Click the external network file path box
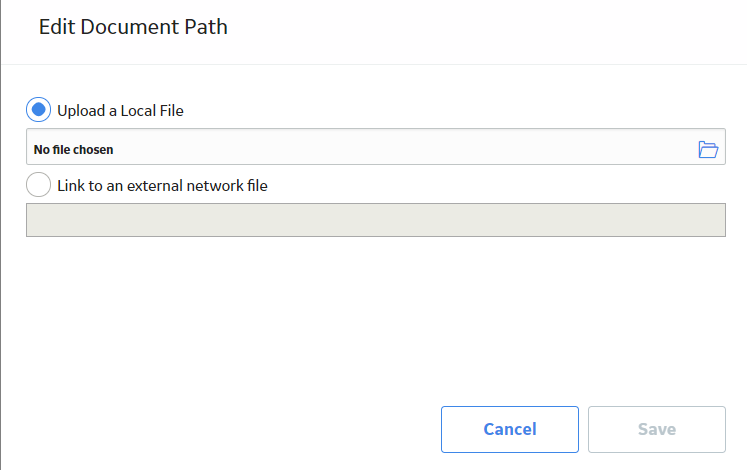 click(376, 220)
